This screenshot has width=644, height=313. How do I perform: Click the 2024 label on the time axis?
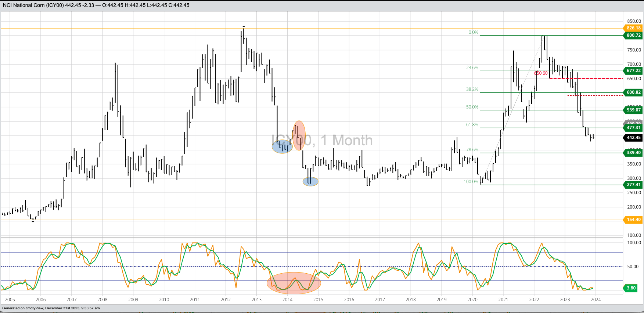596,300
